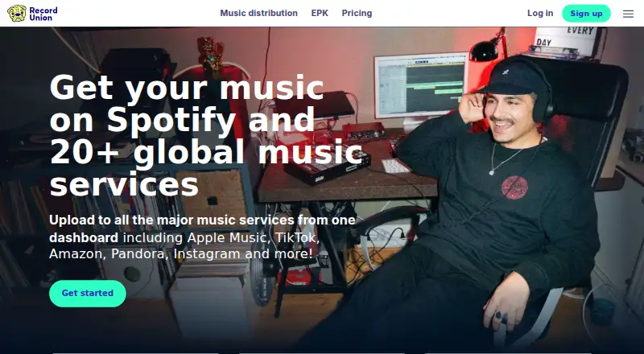
Task: Open the hamburger menu icon
Action: tap(628, 14)
